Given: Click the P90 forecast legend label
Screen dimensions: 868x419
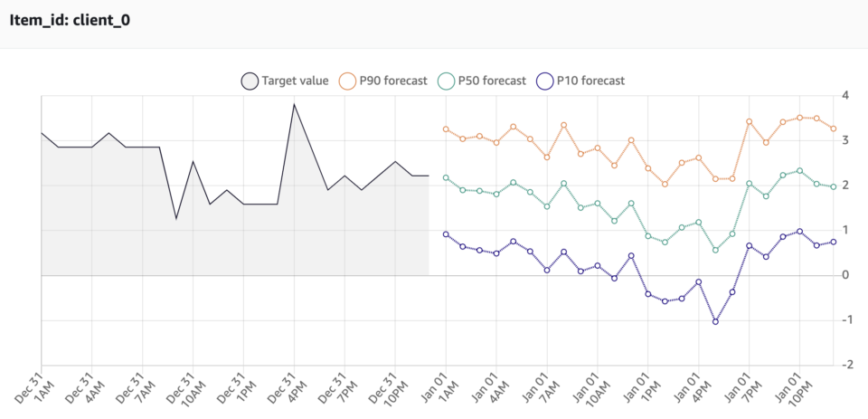Looking at the screenshot, I should (393, 81).
